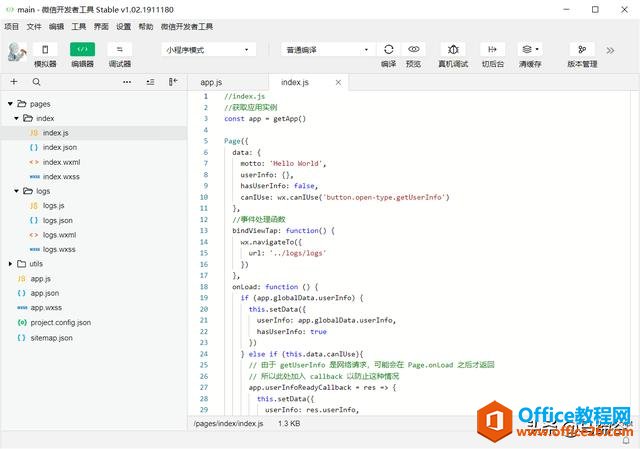Image resolution: width=640 pixels, height=449 pixels.
Task: Open index.wxml in file tree
Action: tap(94, 162)
